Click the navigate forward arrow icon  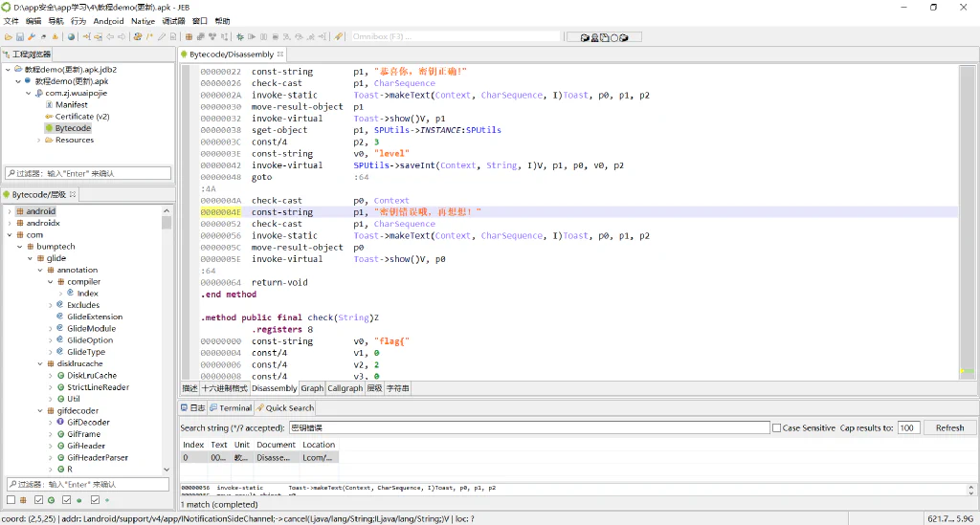[122, 37]
